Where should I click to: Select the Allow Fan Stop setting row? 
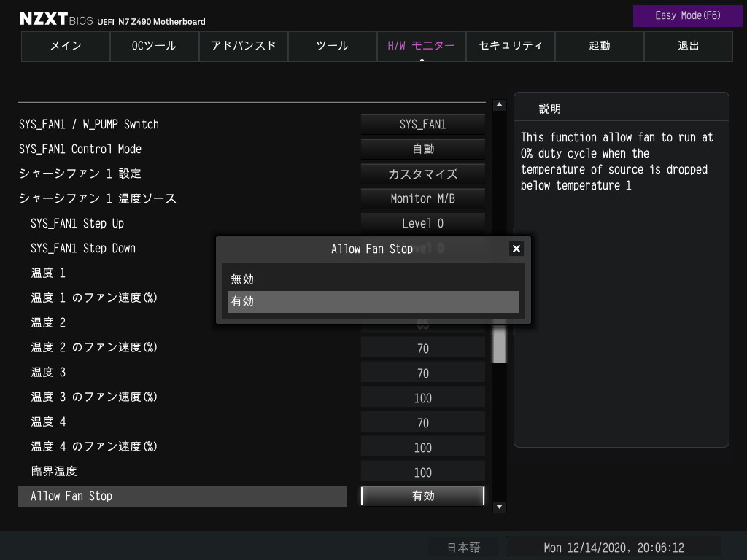[x=182, y=496]
